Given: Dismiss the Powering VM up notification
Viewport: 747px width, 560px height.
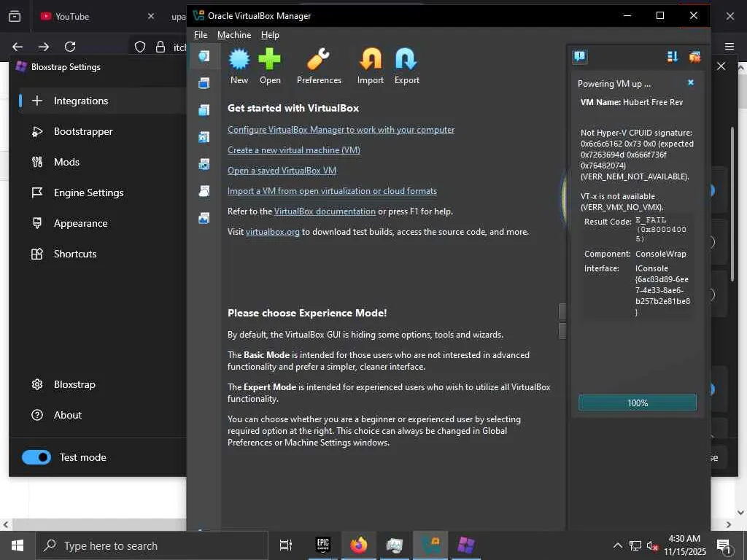Looking at the screenshot, I should coord(691,83).
